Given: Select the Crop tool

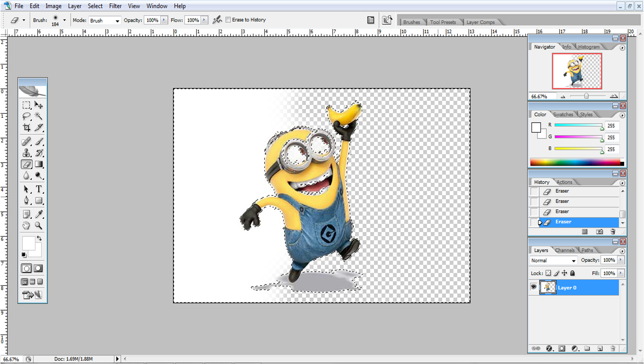Looking at the screenshot, I should click(x=26, y=128).
